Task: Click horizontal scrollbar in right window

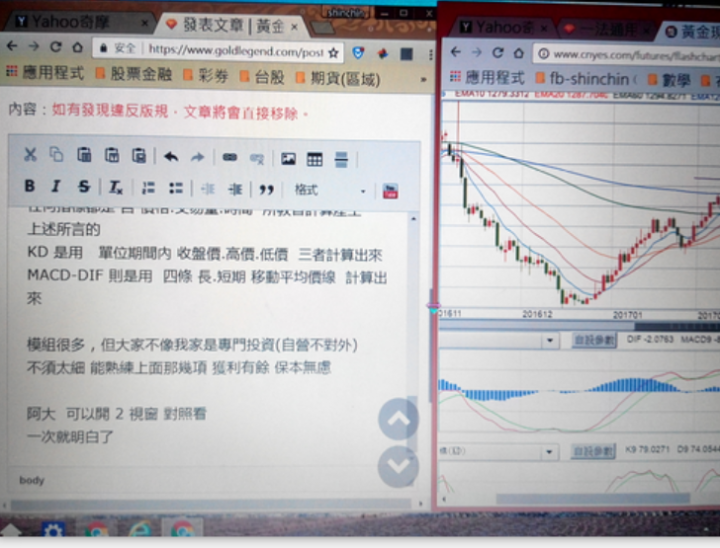Action: (592, 499)
